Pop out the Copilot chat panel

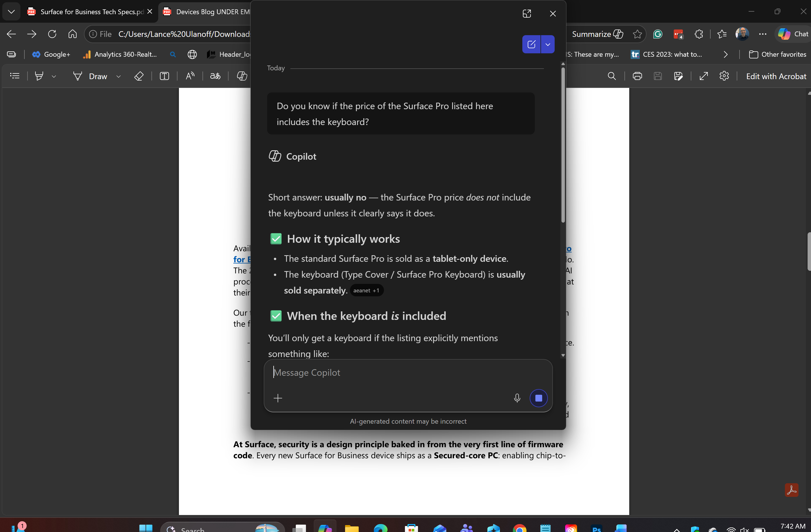pyautogui.click(x=527, y=14)
